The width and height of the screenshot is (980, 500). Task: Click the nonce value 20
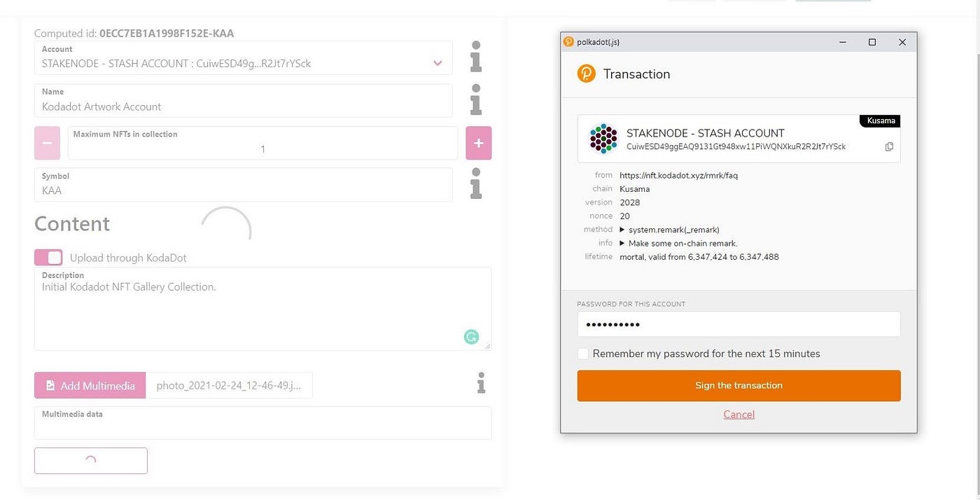coord(625,216)
